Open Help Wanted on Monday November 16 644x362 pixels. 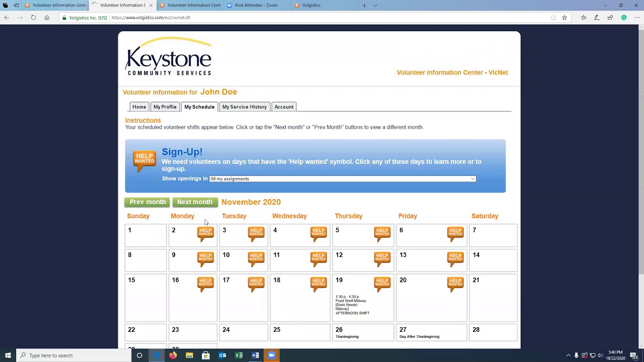pos(205,284)
